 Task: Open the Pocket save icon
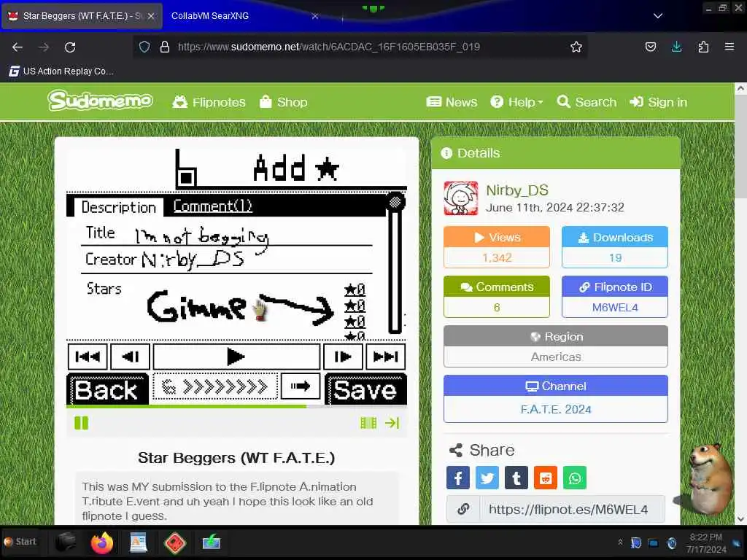pyautogui.click(x=650, y=47)
